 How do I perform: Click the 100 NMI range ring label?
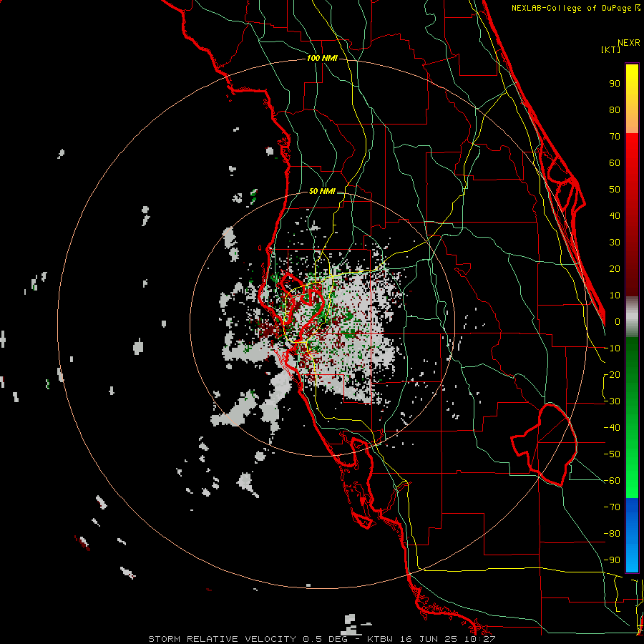[322, 59]
